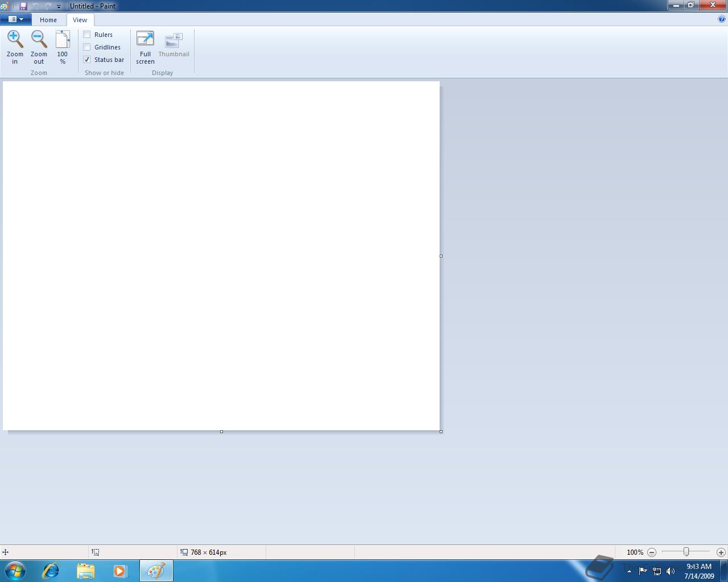This screenshot has height=582, width=728.
Task: Click the cursor position crosshair icon in status bar
Action: (5, 552)
